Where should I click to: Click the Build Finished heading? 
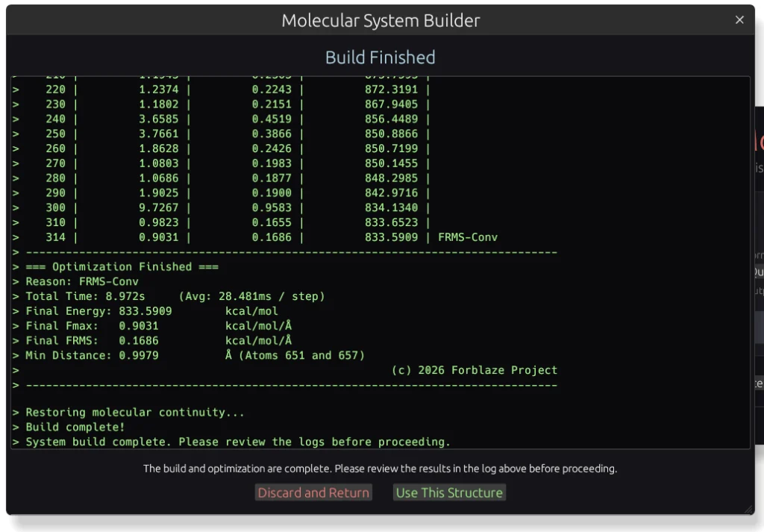[381, 57]
